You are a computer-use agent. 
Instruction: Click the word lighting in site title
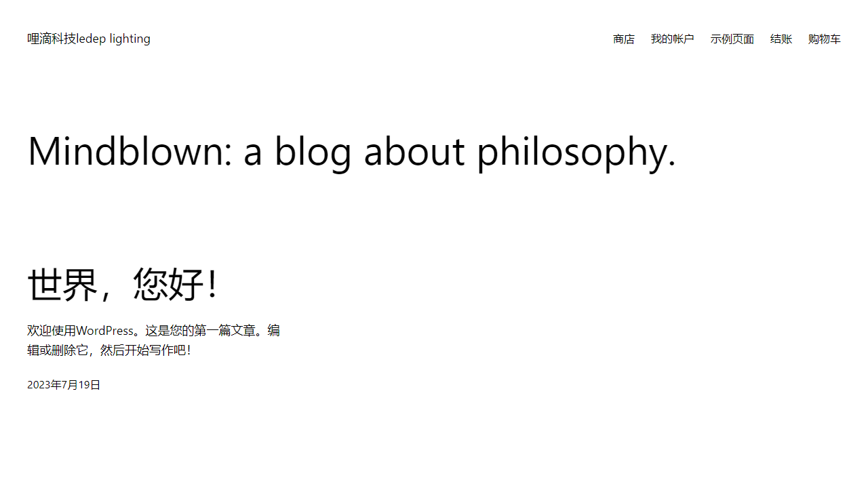(130, 39)
